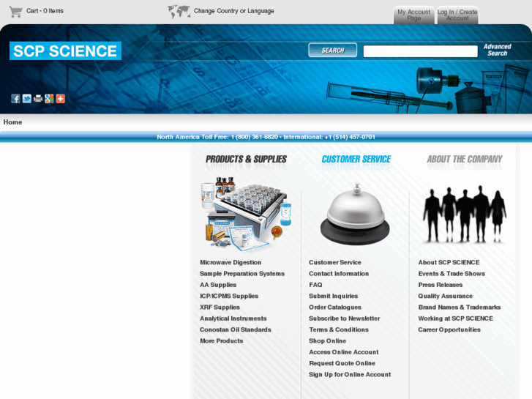This screenshot has width=532, height=399.
Task: Open the orange plus share icon
Action: 61,99
